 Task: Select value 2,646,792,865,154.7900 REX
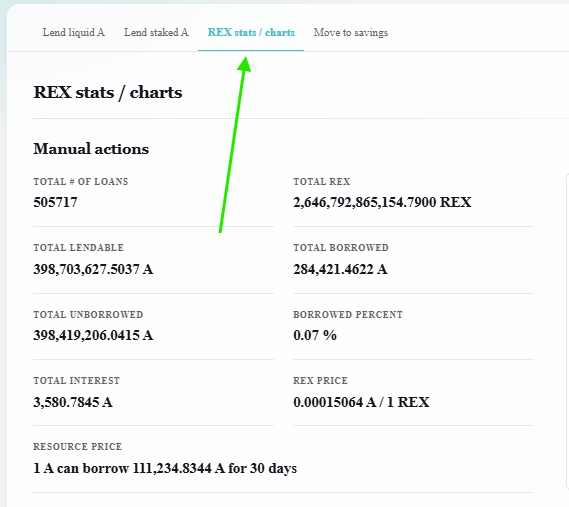click(x=382, y=202)
